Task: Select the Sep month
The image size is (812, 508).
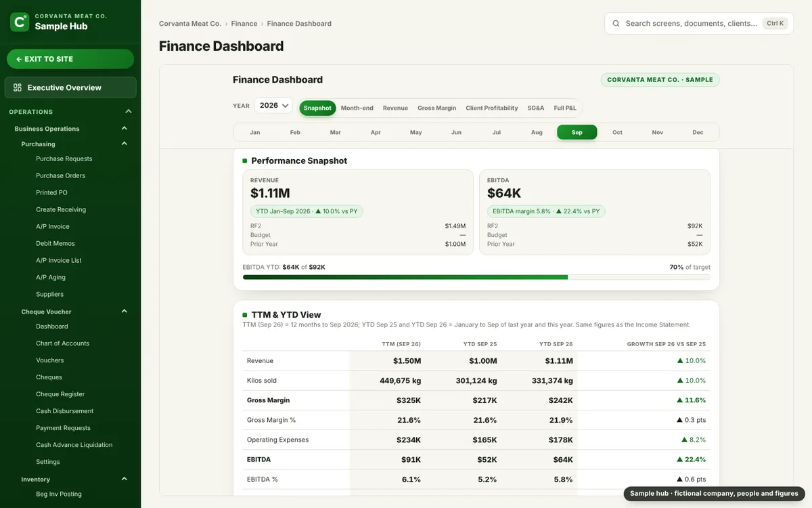Action: [x=577, y=132]
